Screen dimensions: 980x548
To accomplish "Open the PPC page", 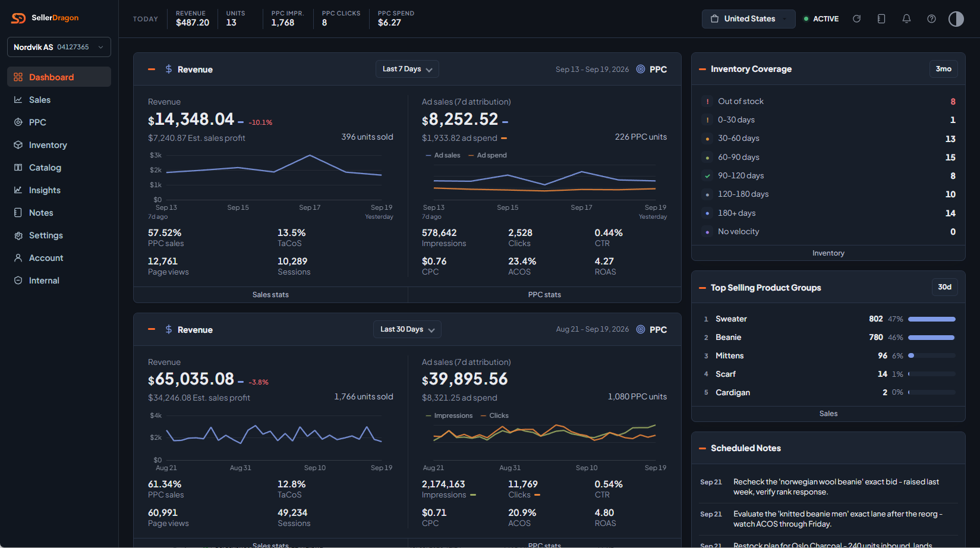I will coord(59,122).
